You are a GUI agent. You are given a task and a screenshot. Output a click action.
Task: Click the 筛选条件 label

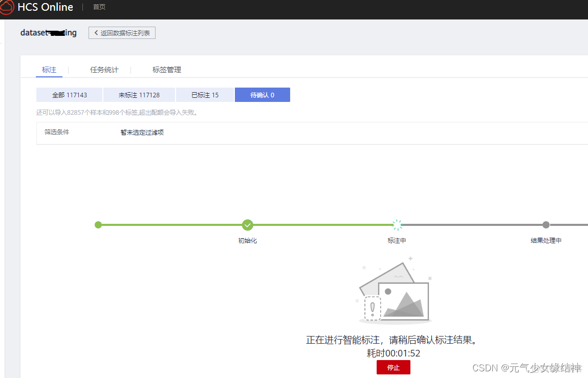point(56,132)
